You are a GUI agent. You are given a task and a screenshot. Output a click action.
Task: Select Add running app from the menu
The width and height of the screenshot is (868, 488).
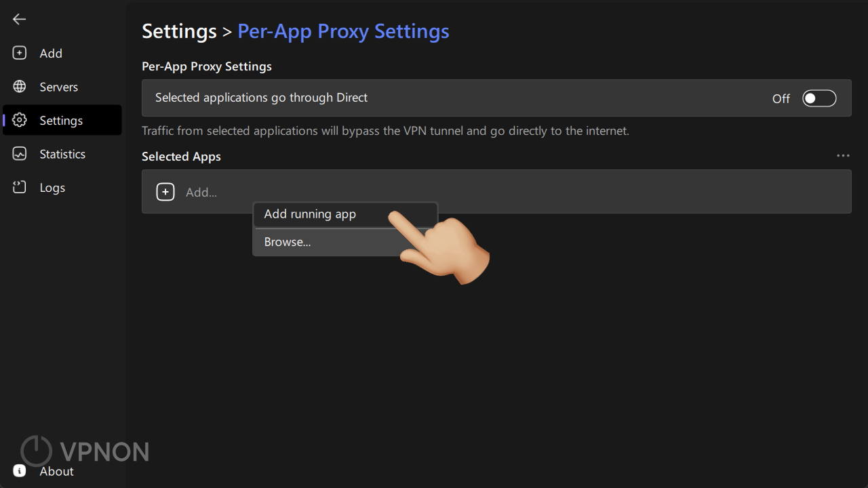coord(310,213)
